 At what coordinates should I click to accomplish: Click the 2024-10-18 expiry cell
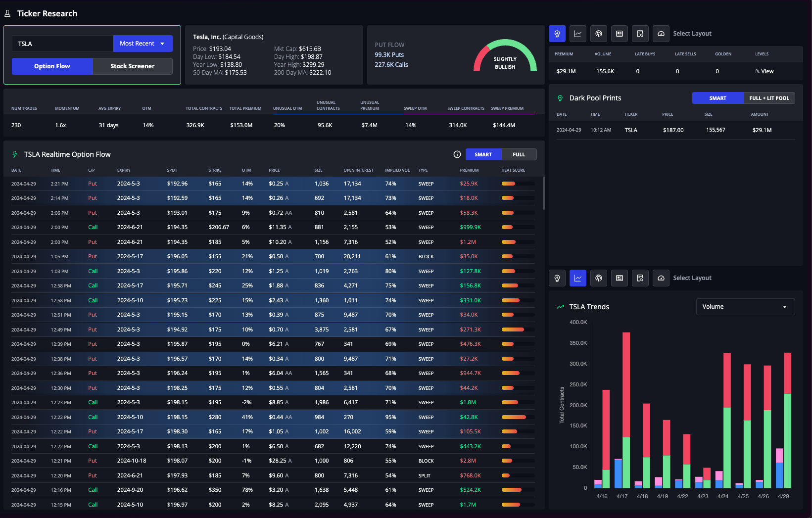click(x=132, y=461)
